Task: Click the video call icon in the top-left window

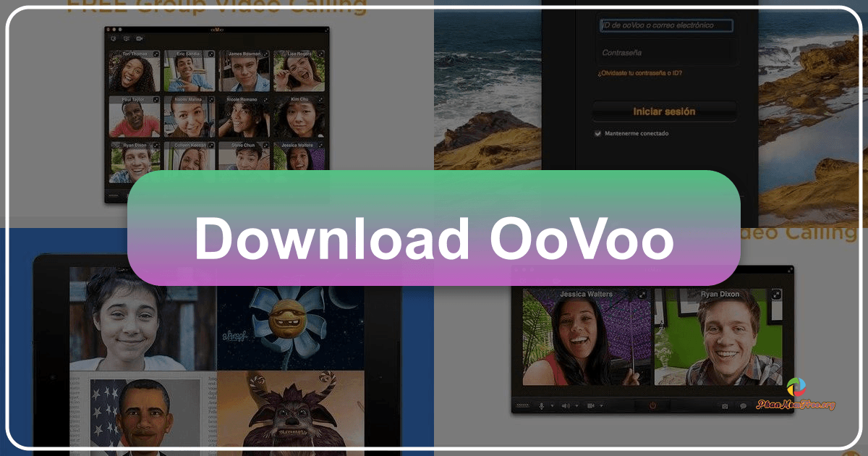Action: (140, 38)
